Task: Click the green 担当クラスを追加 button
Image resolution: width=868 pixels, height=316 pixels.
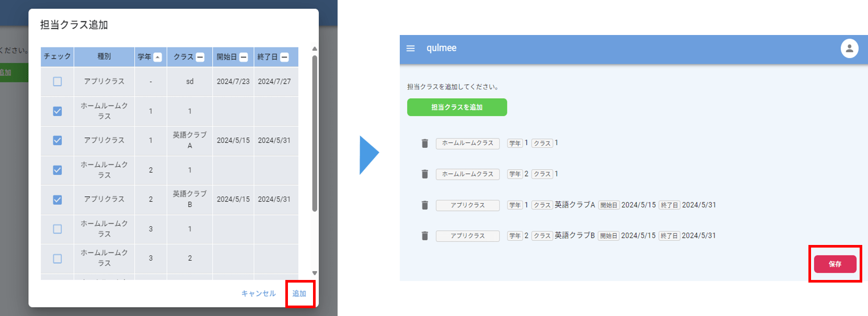Action: tap(457, 107)
